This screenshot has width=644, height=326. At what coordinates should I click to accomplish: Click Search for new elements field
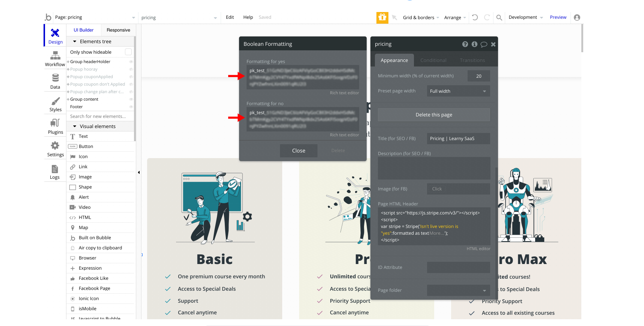(100, 116)
